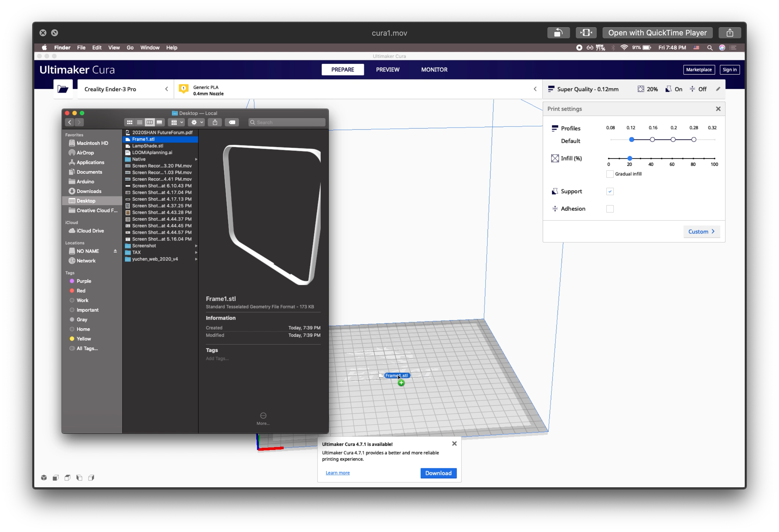The width and height of the screenshot is (779, 532).
Task: Go back in Finder window
Action: [x=69, y=122]
